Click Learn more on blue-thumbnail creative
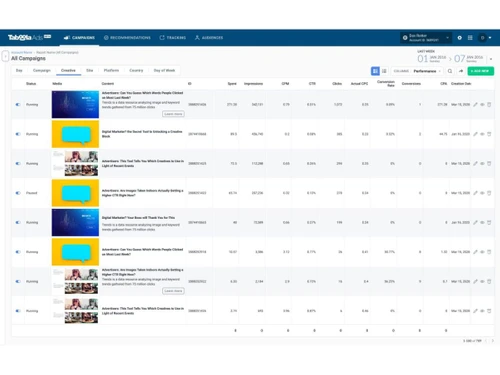 point(173,114)
